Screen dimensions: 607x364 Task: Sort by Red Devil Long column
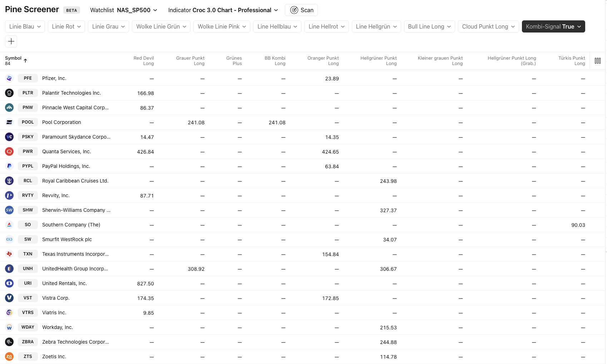pos(144,61)
